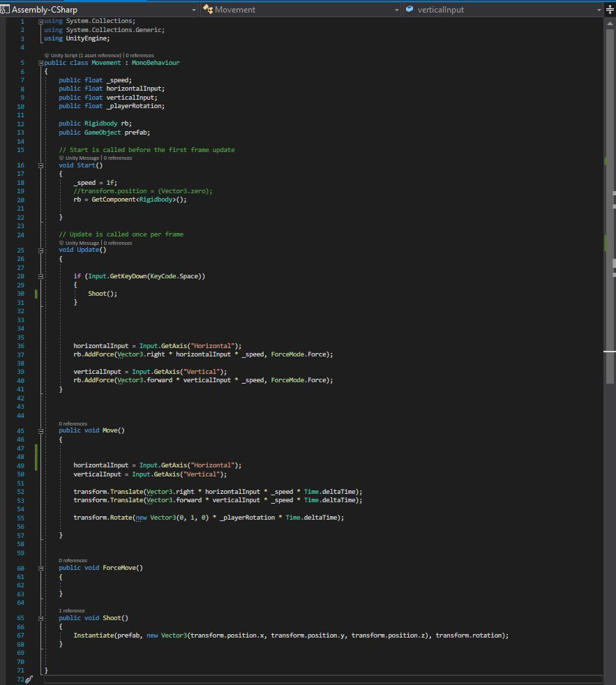Click the split editor window icon
The image size is (616, 685).
tap(610, 10)
